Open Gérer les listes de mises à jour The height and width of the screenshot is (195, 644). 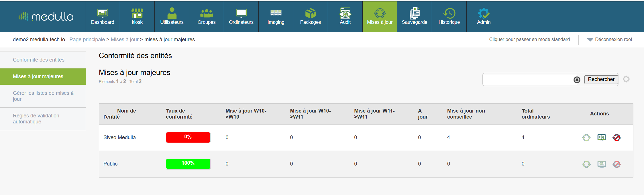(43, 96)
